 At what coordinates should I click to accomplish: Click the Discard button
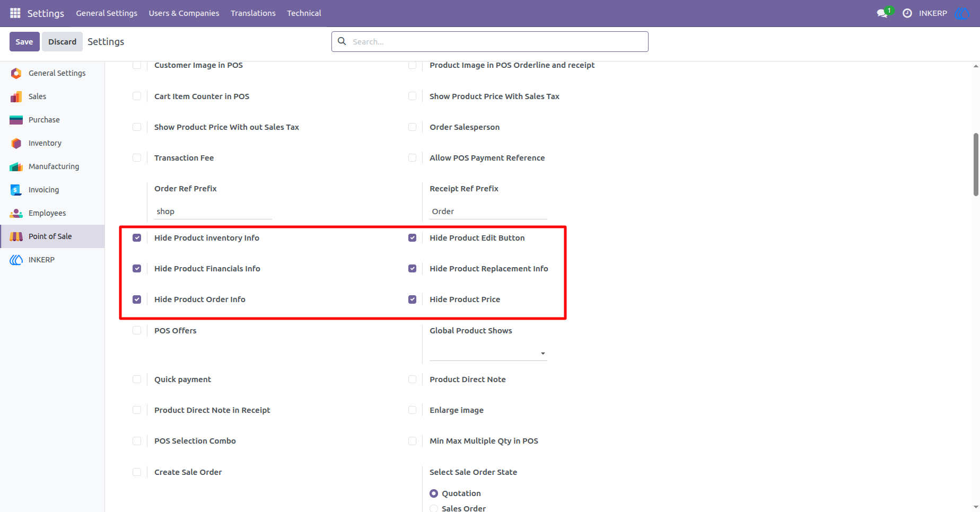pyautogui.click(x=62, y=42)
